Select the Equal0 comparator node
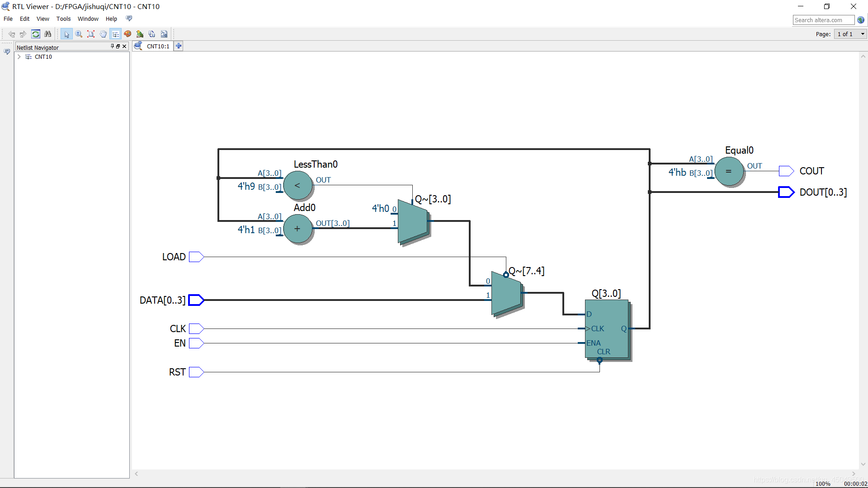Screen dimensions: 868x488 coord(729,171)
